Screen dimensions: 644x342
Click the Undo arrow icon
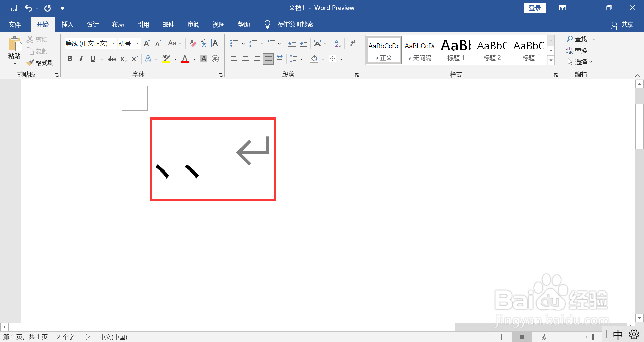28,8
